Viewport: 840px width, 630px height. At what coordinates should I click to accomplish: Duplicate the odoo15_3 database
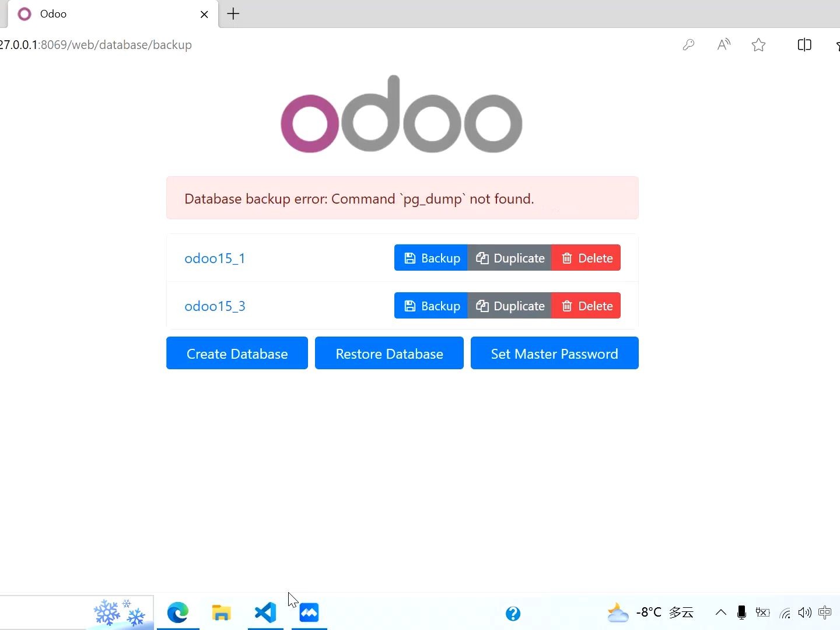pos(510,306)
